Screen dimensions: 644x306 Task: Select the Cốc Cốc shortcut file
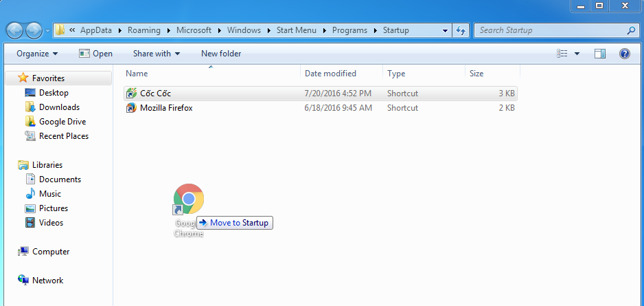click(x=155, y=94)
